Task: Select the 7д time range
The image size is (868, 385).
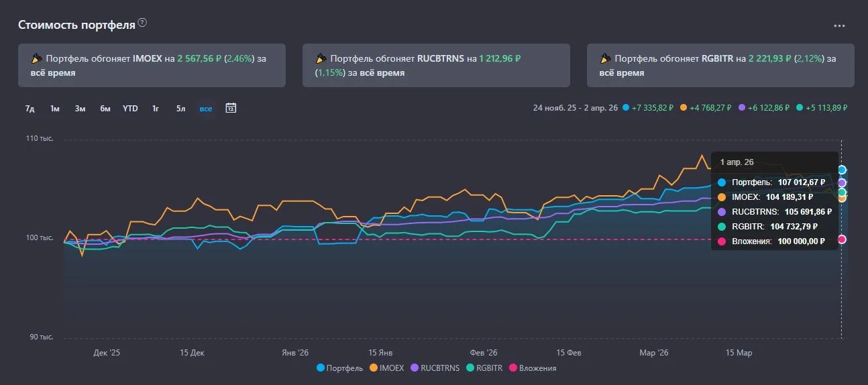Action: 30,109
